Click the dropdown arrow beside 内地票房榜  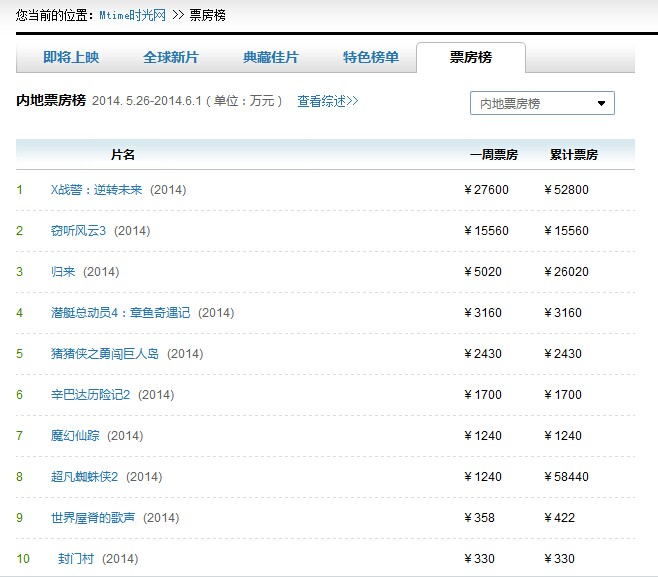coord(601,103)
